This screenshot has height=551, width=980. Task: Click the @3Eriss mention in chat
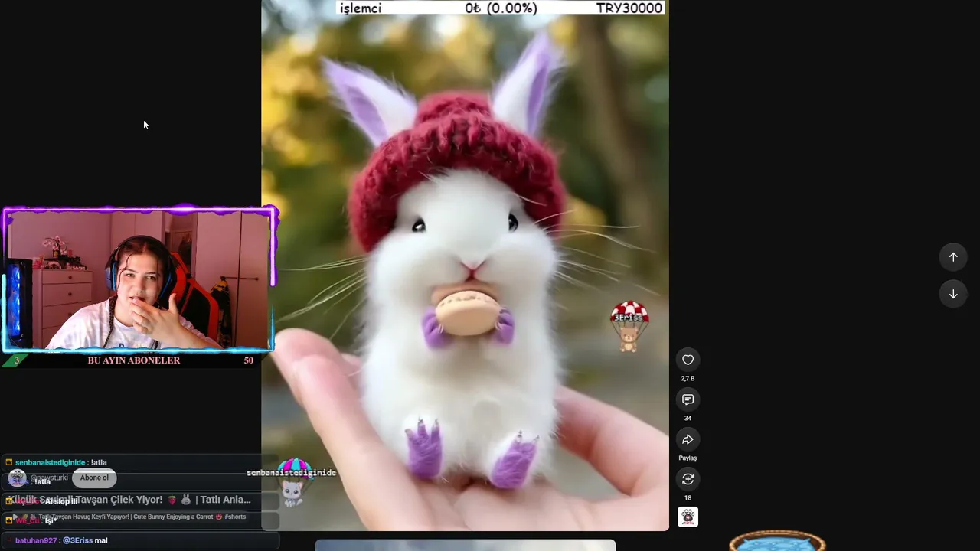point(77,540)
